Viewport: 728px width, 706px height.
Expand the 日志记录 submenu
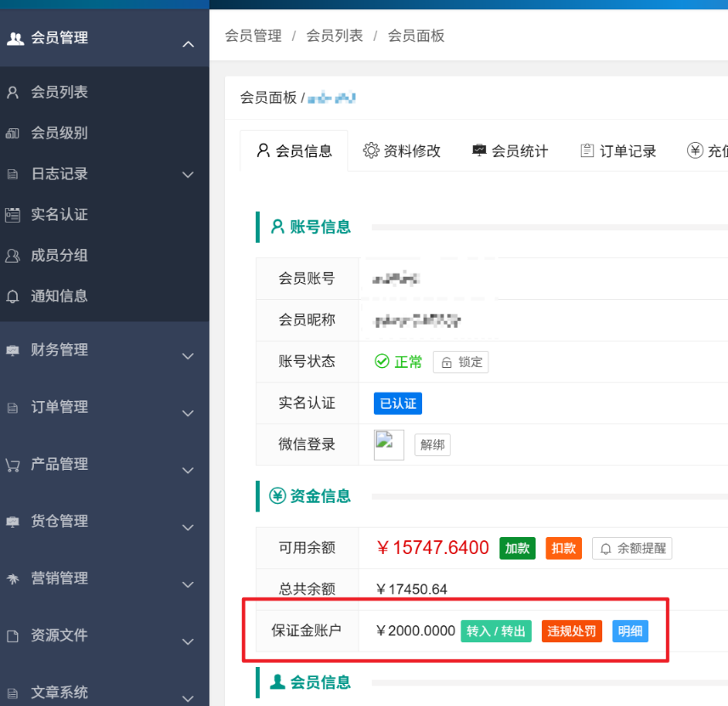point(189,174)
